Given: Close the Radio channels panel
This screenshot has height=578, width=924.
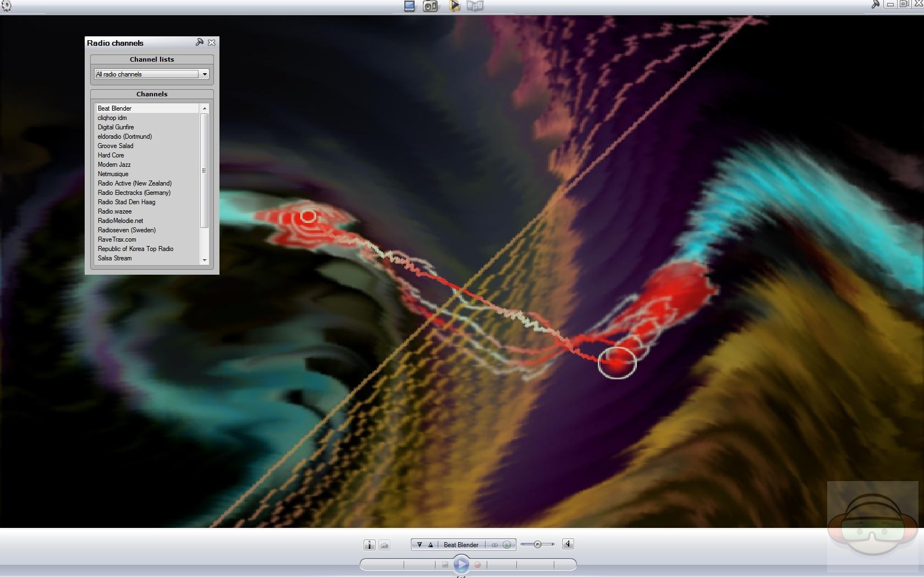Looking at the screenshot, I should pyautogui.click(x=212, y=42).
